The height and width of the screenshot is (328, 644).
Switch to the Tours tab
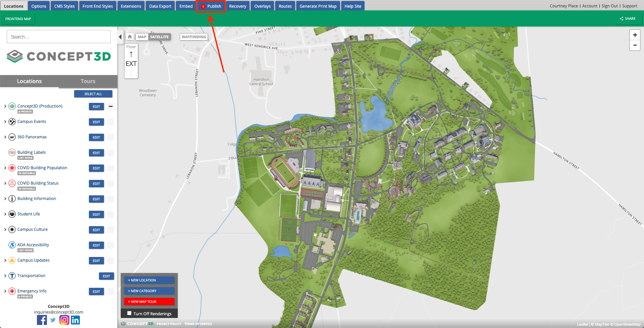[x=88, y=81]
